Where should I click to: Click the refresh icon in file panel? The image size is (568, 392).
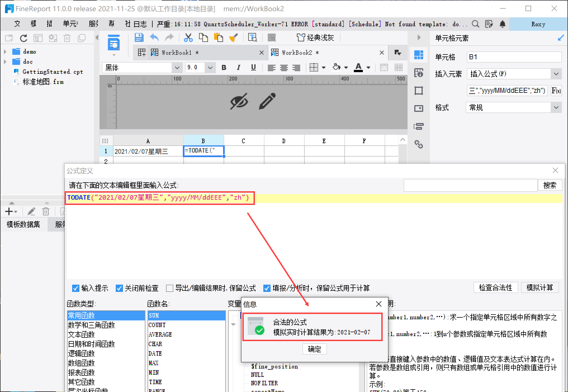24,38
